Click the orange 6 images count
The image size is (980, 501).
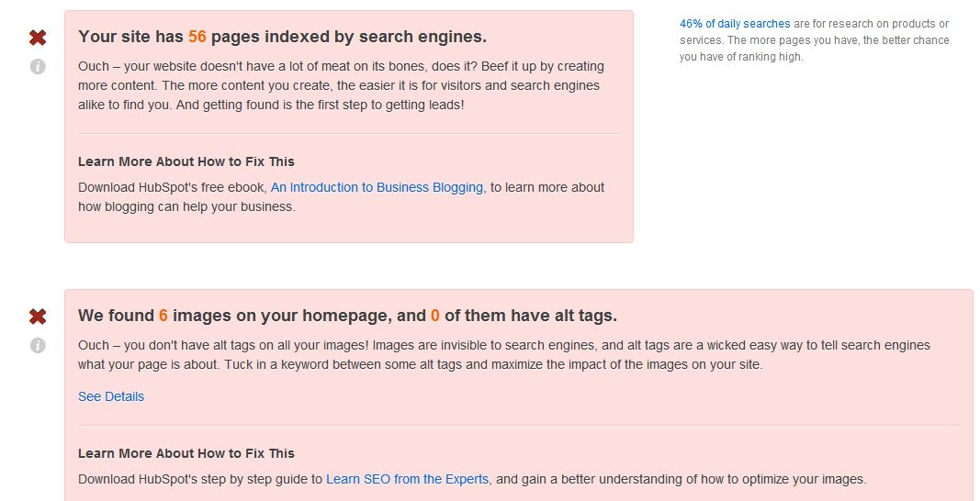coord(163,316)
